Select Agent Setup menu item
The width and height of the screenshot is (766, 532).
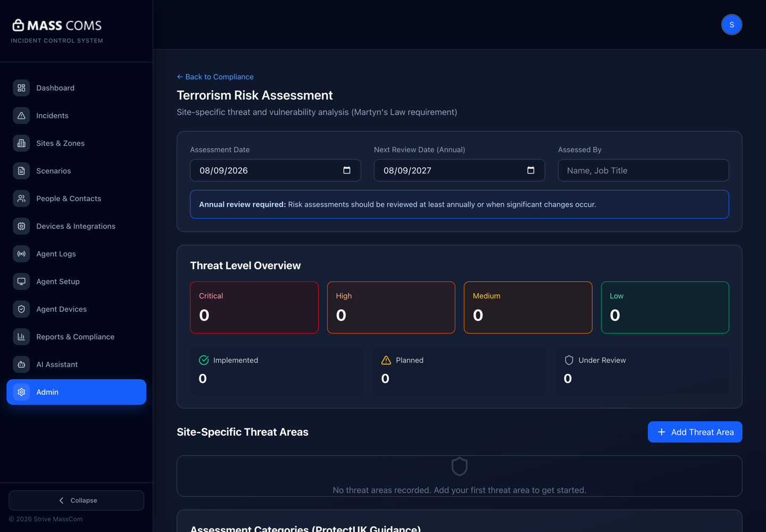[77, 281]
